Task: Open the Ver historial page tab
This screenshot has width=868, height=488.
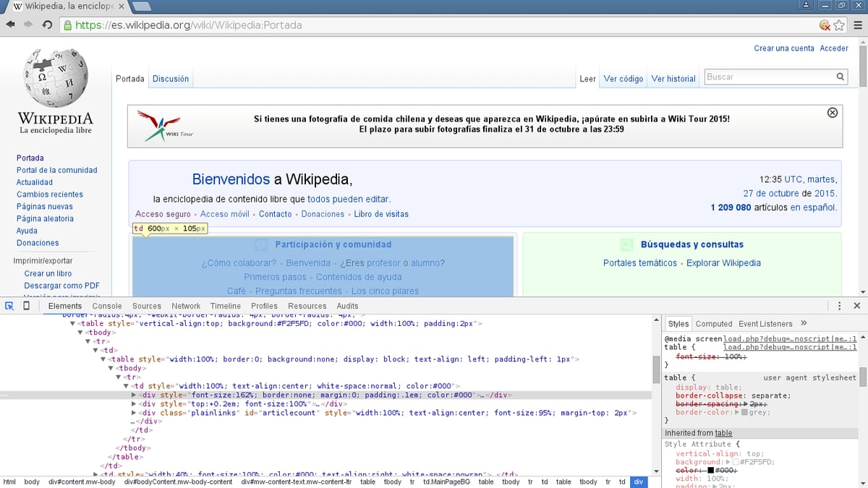Action: (x=673, y=79)
